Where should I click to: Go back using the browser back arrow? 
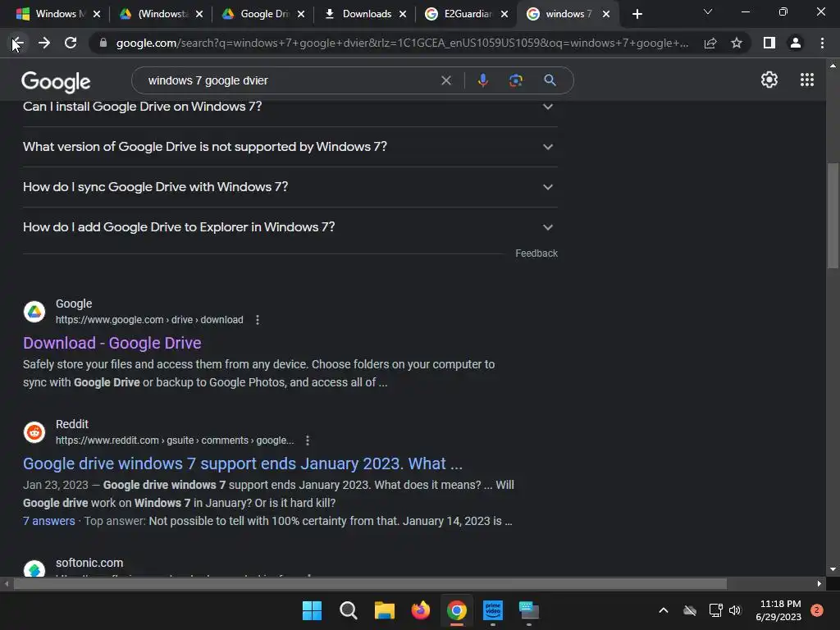click(17, 43)
